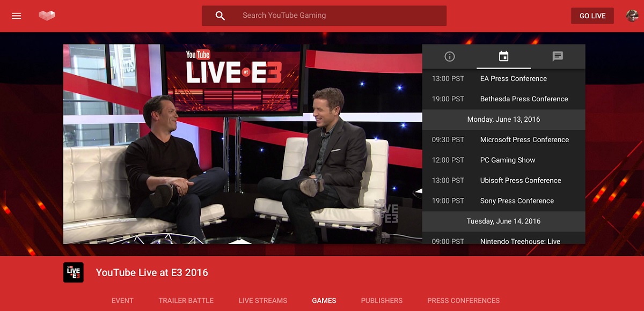The width and height of the screenshot is (644, 311).
Task: Click the Monday, June 13, 2016 header
Action: [503, 119]
